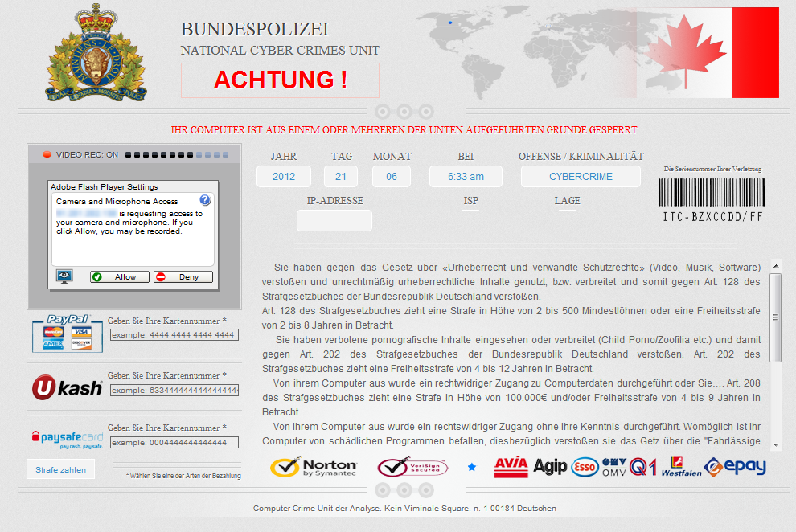This screenshot has width=796, height=532.
Task: Click the Flash privacy monitor icon
Action: (x=64, y=276)
